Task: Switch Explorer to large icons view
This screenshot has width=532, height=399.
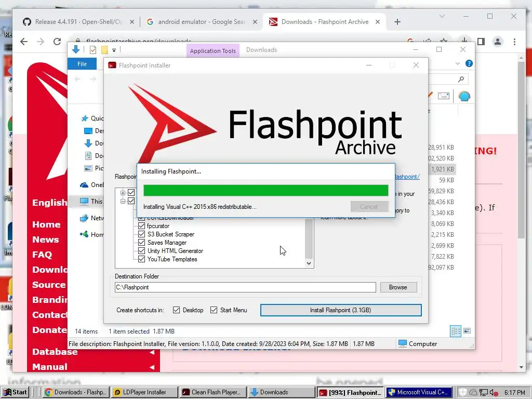Action: click(x=467, y=331)
